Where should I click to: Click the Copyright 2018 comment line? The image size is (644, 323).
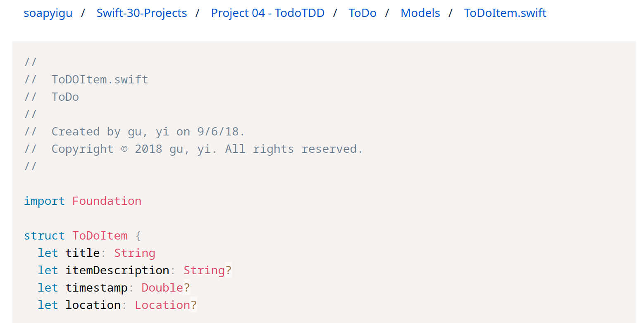pyautogui.click(x=207, y=149)
